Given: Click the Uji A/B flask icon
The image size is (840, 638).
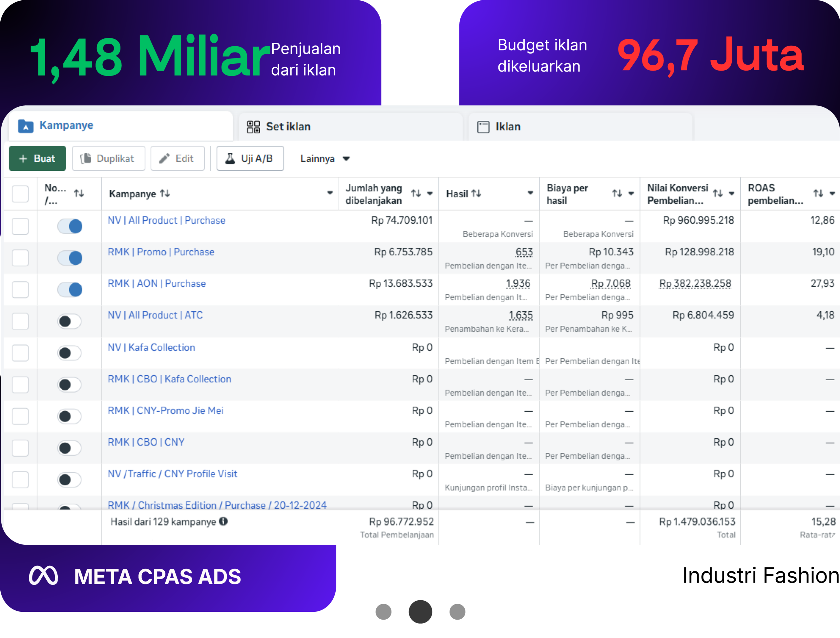Looking at the screenshot, I should 230,159.
